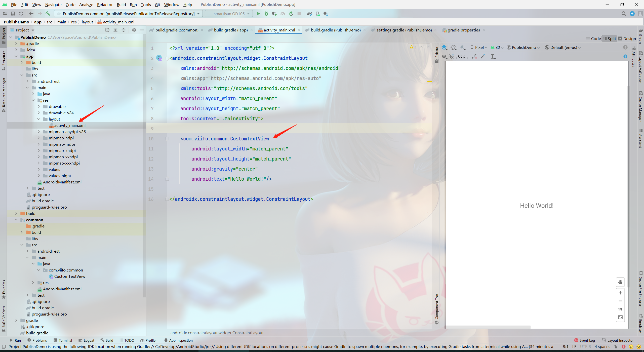Toggle the Design view panel
Image resolution: width=644 pixels, height=352 pixels.
tap(629, 38)
